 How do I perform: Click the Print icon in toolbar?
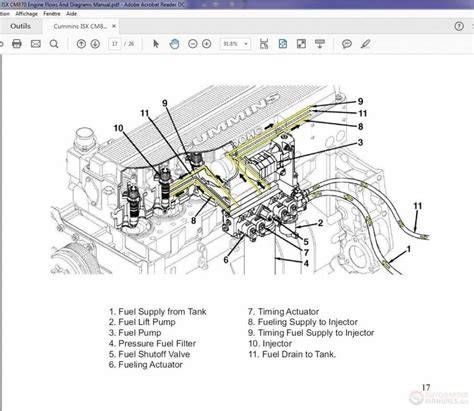(17, 44)
